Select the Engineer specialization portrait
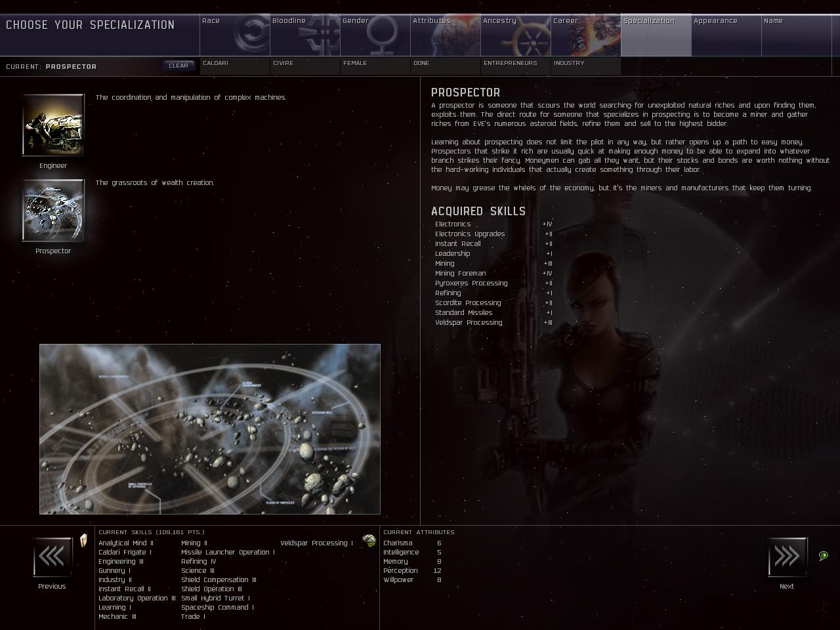This screenshot has height=630, width=840. pos(53,125)
